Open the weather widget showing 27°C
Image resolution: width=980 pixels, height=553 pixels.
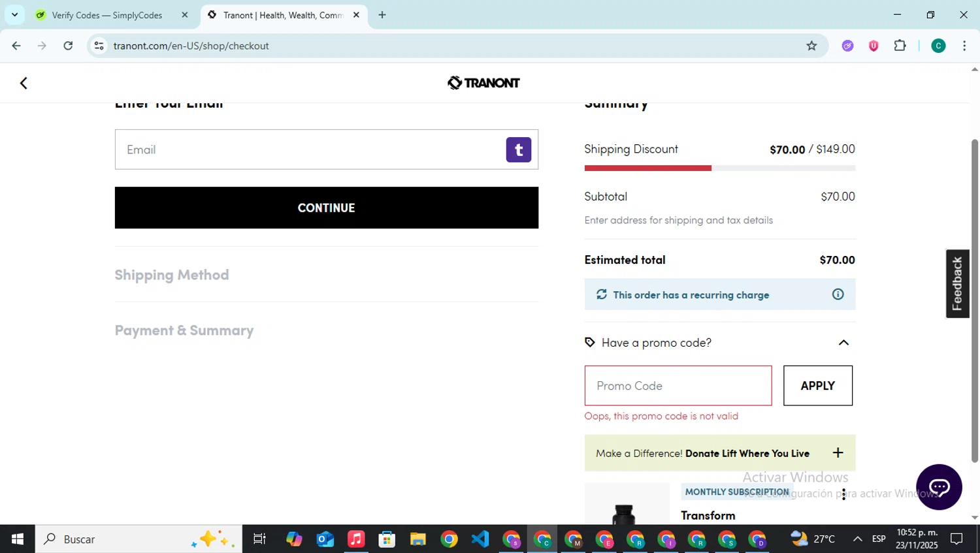[x=813, y=539]
